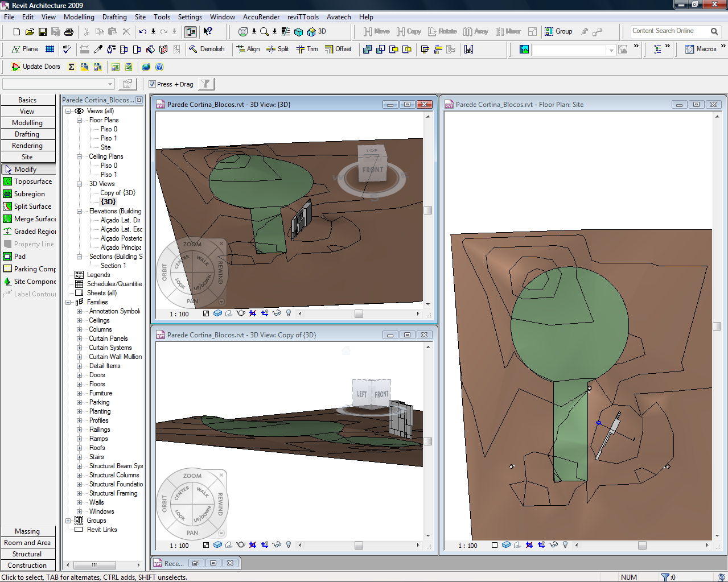Click the Trim tool
Screen dimensions: 728x582
[x=307, y=49]
